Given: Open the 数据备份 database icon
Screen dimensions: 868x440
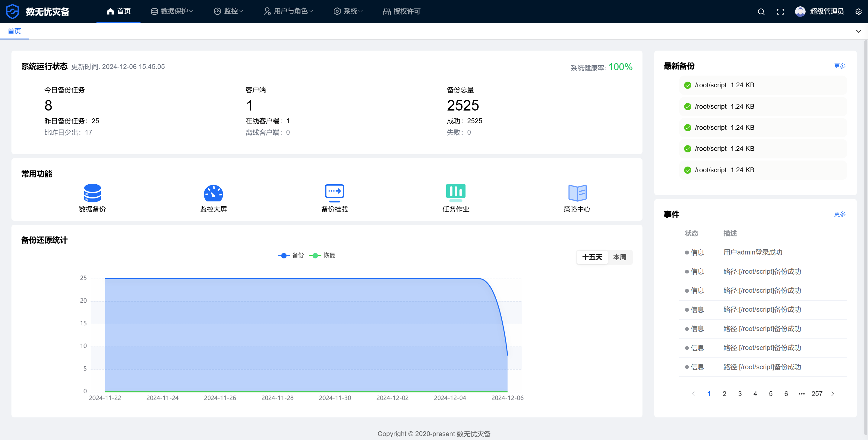Looking at the screenshot, I should 92,193.
